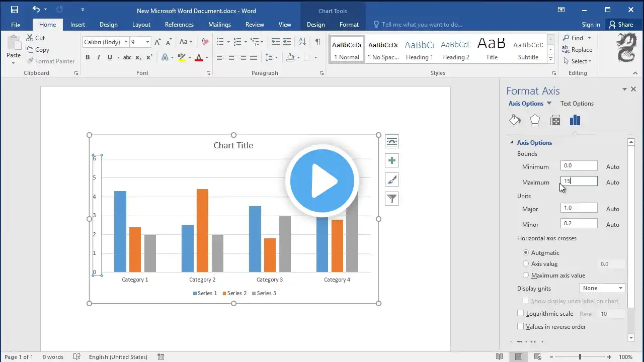Collapse the Axis Options section

click(x=512, y=143)
